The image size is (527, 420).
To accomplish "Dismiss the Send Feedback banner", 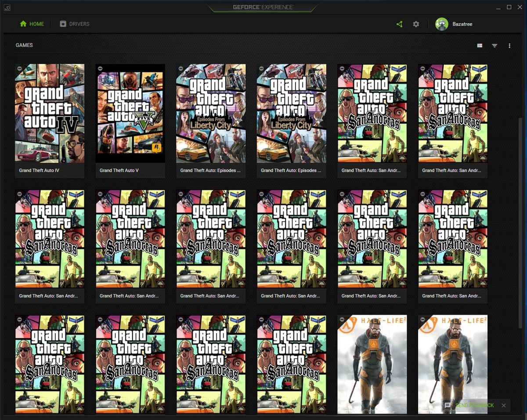I will click(x=504, y=406).
